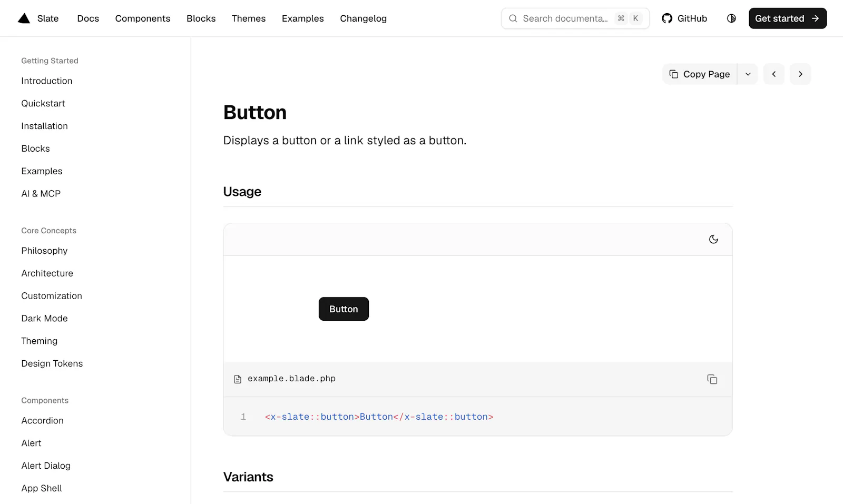
Task: Open the Customization page
Action: click(x=52, y=297)
